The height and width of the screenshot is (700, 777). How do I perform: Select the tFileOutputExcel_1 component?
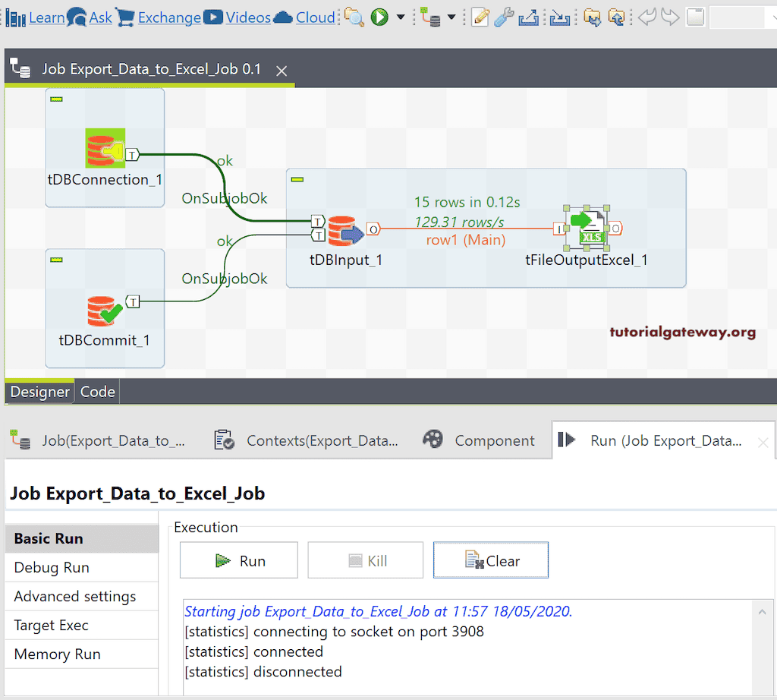(x=587, y=228)
